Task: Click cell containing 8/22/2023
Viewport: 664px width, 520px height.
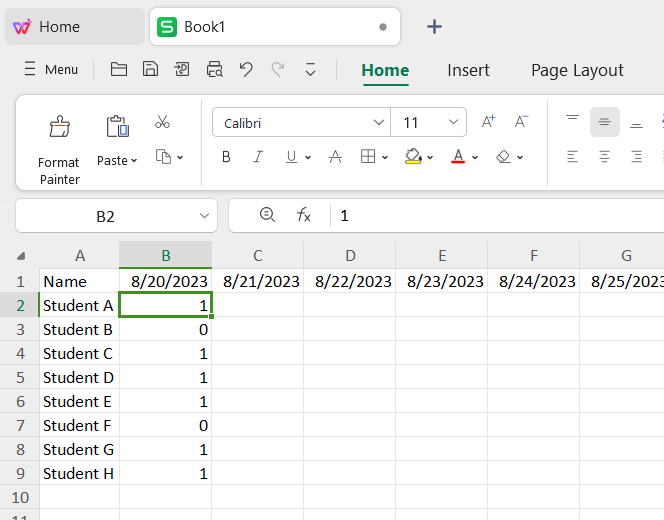Action: click(350, 281)
